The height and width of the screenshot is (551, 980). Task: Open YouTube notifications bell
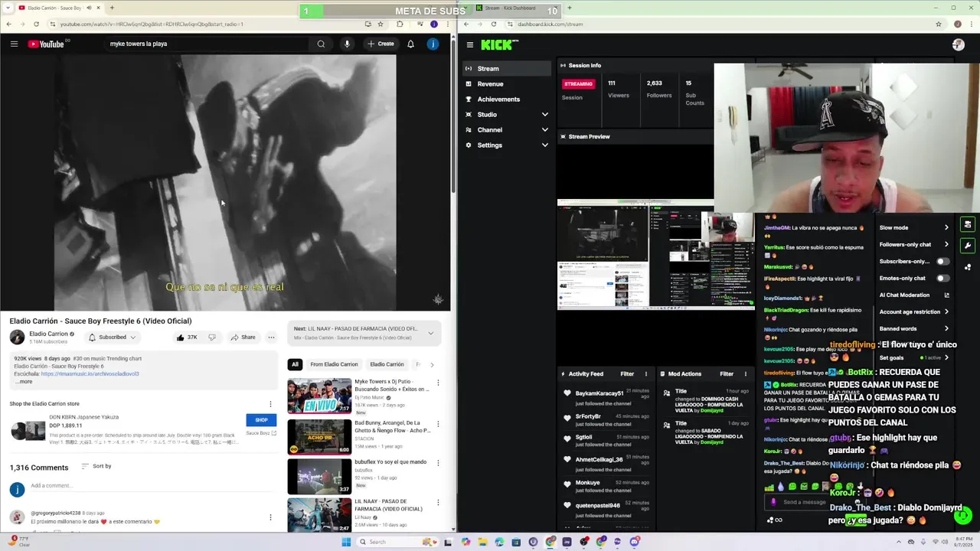point(410,44)
